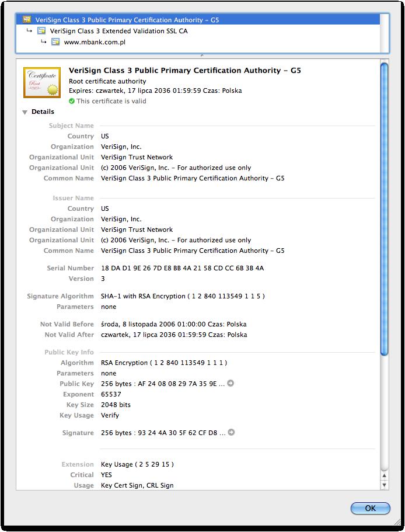Click the Signature Algorithm Parameters value none
Viewport: 405px width, 532px height.
tap(109, 307)
